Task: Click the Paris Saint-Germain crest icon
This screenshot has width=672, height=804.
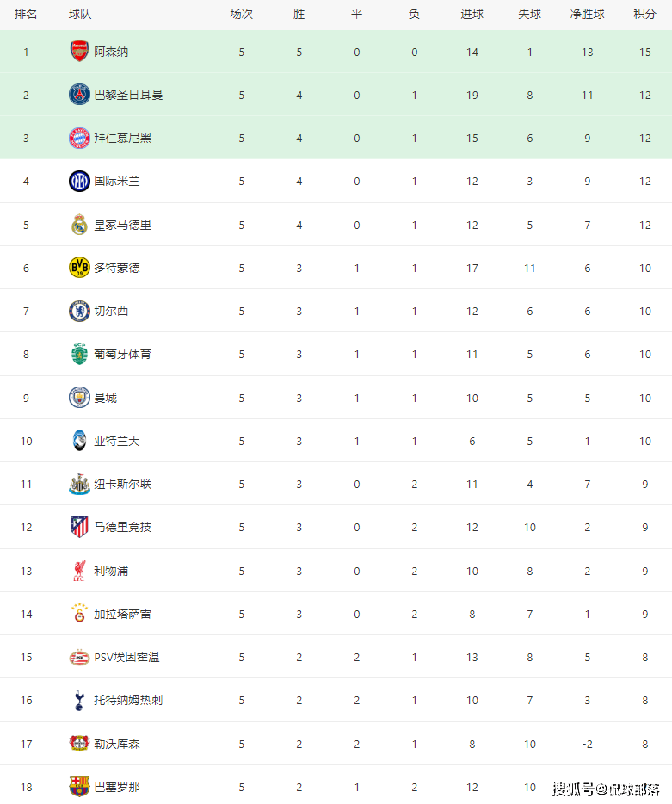Action: click(x=79, y=95)
